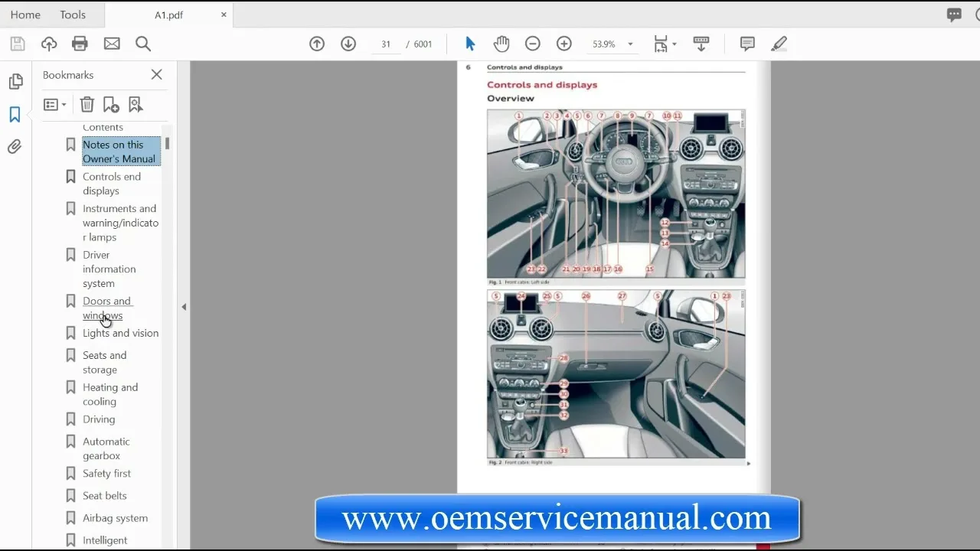
Task: Show page thumbnails panel icon
Action: coord(15,82)
